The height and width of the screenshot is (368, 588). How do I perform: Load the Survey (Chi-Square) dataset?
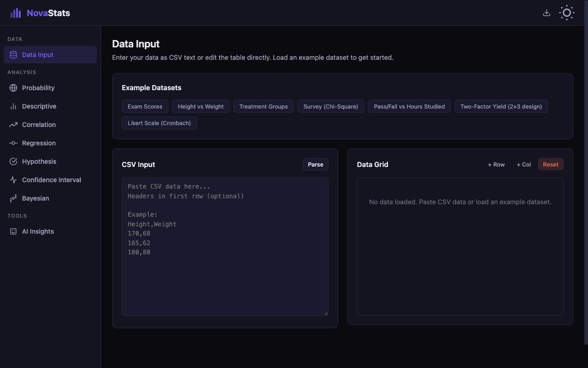[331, 106]
